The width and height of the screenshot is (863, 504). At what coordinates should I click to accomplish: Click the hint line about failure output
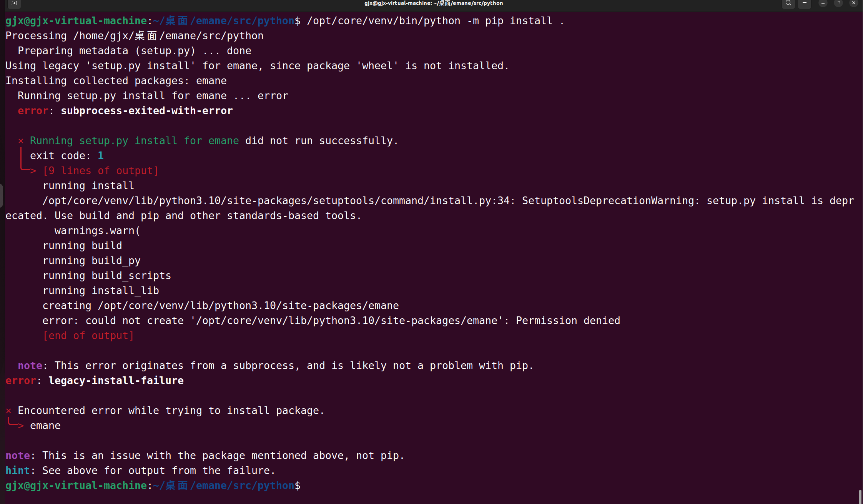pyautogui.click(x=140, y=470)
